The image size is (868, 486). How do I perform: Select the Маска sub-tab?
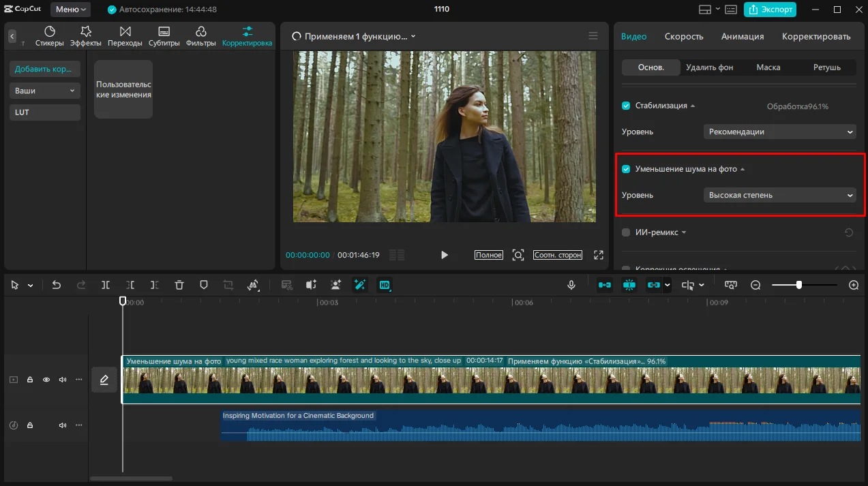click(x=768, y=67)
